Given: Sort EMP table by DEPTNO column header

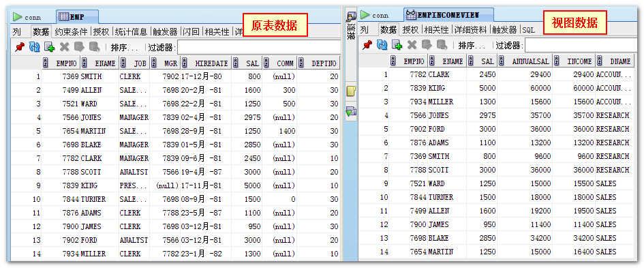Looking at the screenshot, I should [x=319, y=63].
